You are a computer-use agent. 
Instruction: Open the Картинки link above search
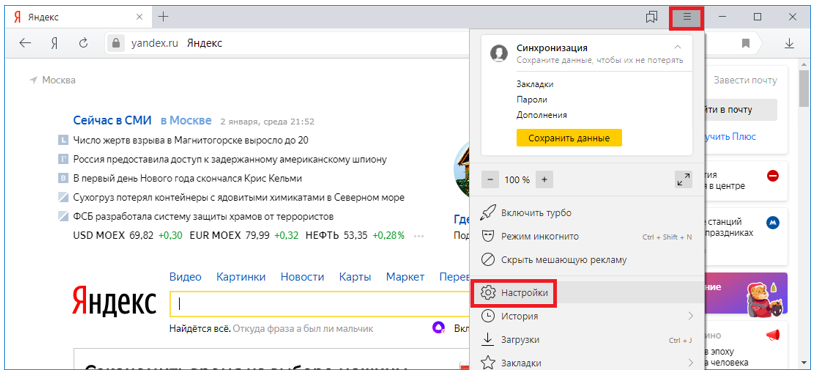click(241, 277)
